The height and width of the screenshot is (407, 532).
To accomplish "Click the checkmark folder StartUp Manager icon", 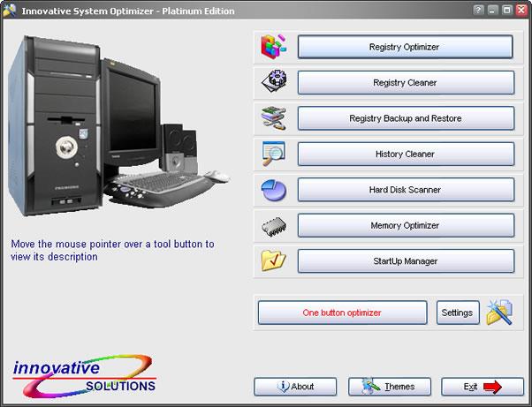I will pyautogui.click(x=273, y=260).
